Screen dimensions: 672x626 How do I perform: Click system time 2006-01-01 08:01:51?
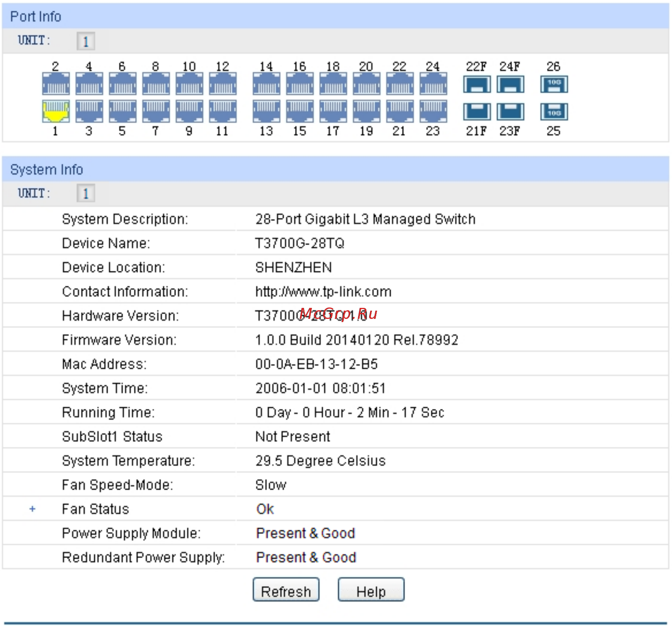point(321,388)
